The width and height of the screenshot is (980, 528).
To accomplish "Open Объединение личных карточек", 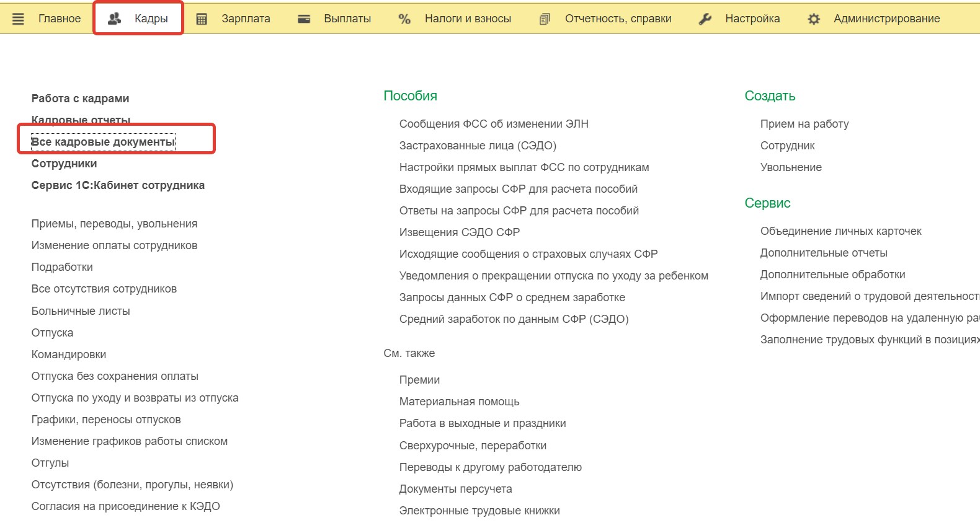I will tap(841, 231).
